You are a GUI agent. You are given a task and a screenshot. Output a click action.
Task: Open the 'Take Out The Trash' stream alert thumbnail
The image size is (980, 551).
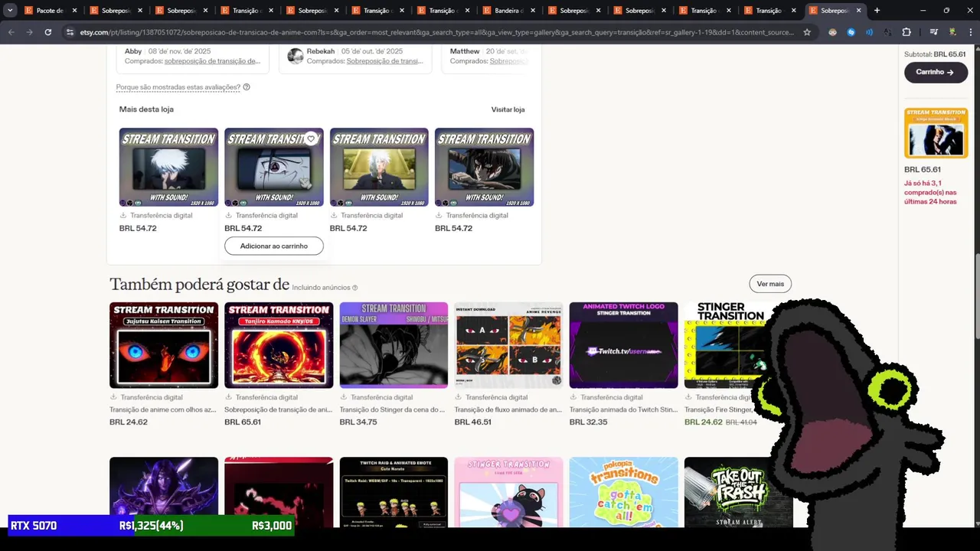pos(738,492)
